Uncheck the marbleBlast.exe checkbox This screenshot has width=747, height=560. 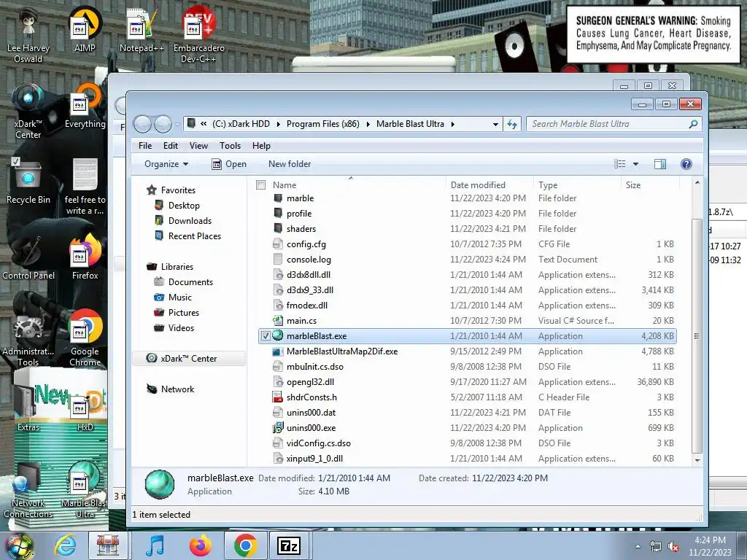click(266, 336)
